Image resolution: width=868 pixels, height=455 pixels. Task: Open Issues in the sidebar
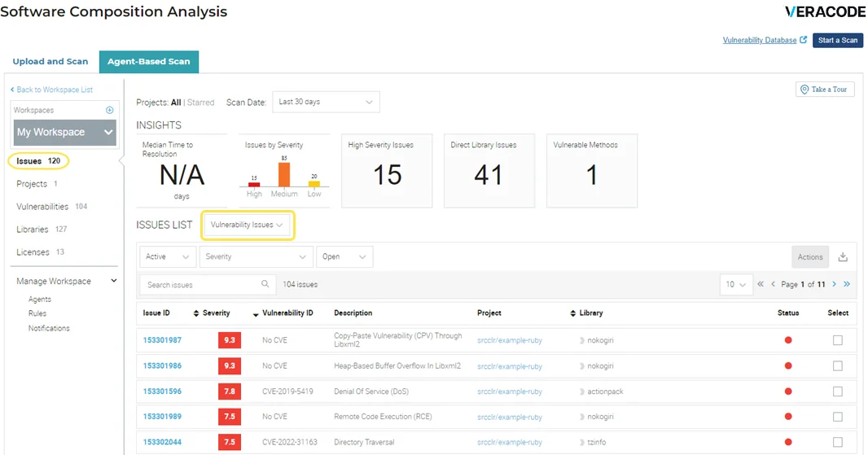point(38,161)
